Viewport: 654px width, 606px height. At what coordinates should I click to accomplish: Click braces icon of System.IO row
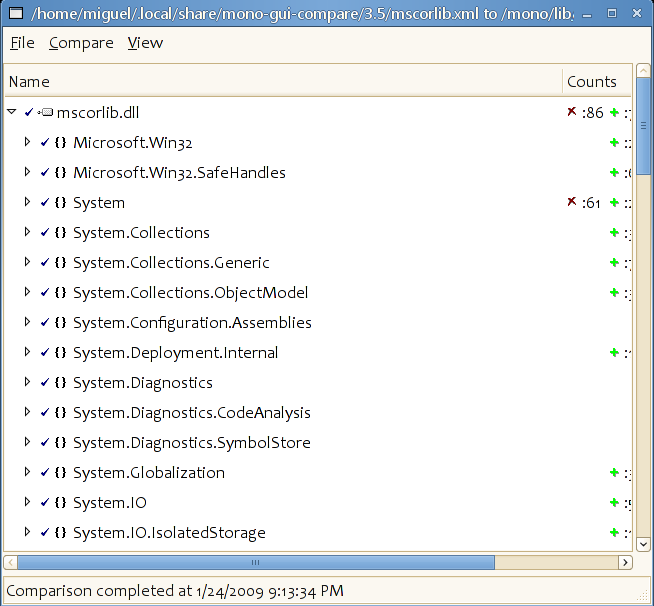(60, 503)
